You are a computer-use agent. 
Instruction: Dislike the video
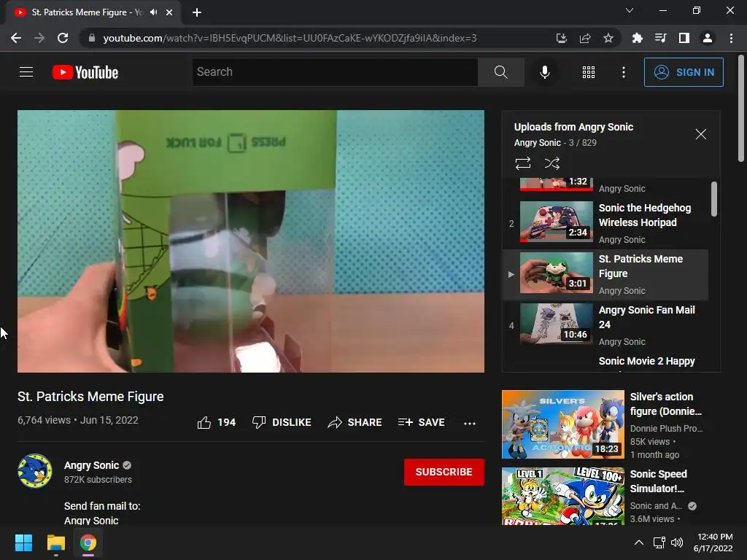click(x=282, y=422)
